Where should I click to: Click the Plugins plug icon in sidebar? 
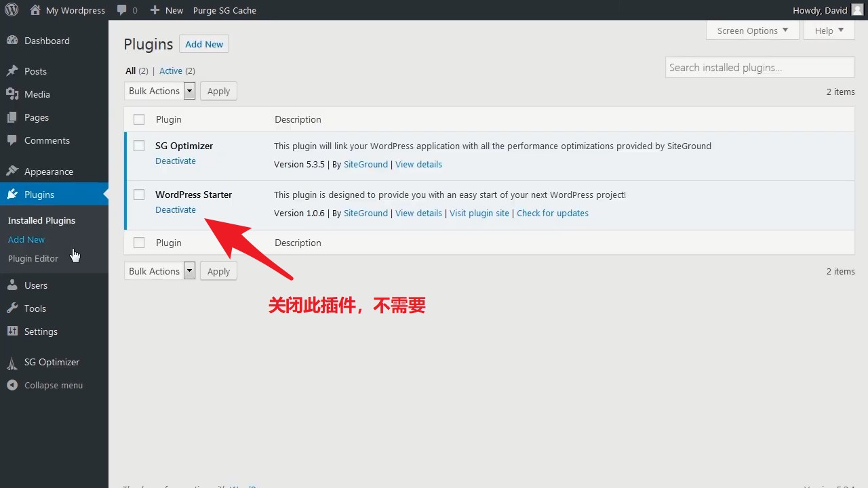12,195
